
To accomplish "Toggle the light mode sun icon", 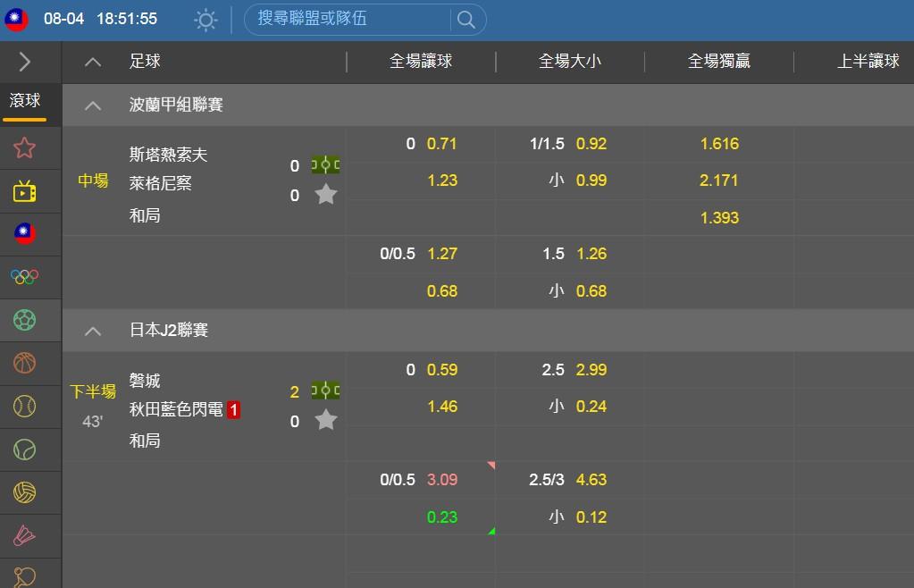I will (x=205, y=20).
